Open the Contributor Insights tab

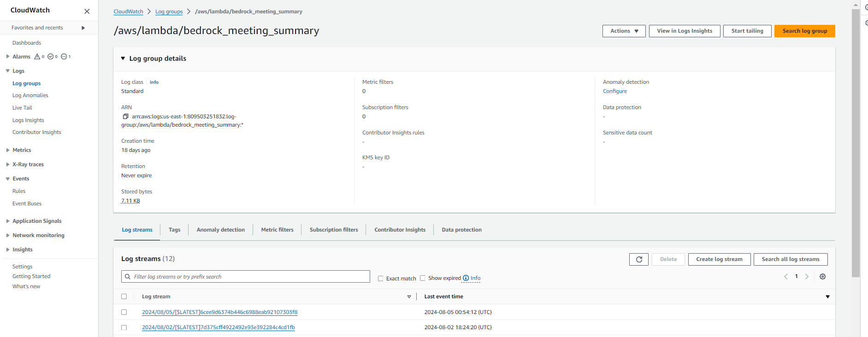tap(400, 230)
